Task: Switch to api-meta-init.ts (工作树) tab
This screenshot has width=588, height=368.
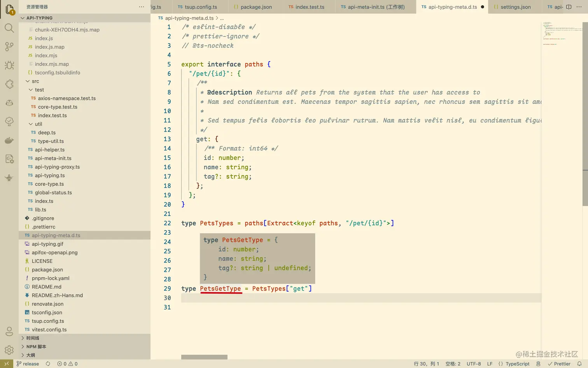Action: pyautogui.click(x=376, y=7)
